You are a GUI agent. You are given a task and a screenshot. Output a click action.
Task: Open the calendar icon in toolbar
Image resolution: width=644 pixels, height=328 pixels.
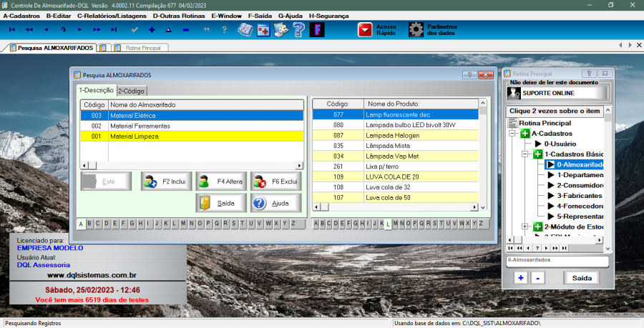263,29
